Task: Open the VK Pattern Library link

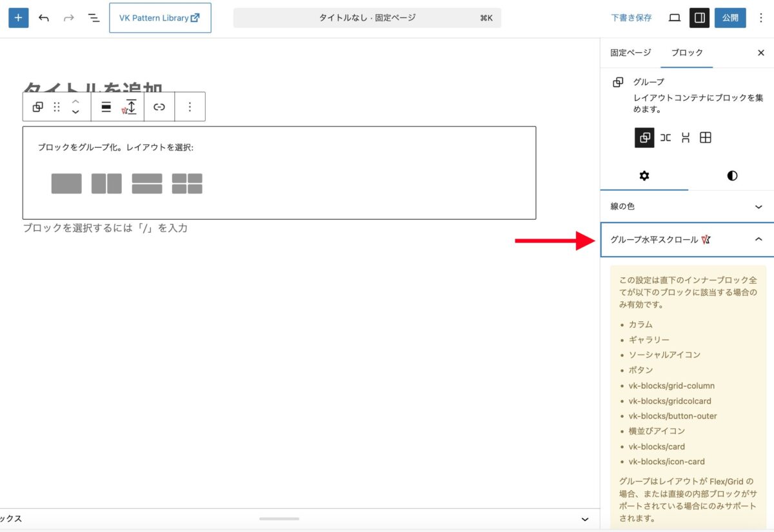Action: pos(160,18)
